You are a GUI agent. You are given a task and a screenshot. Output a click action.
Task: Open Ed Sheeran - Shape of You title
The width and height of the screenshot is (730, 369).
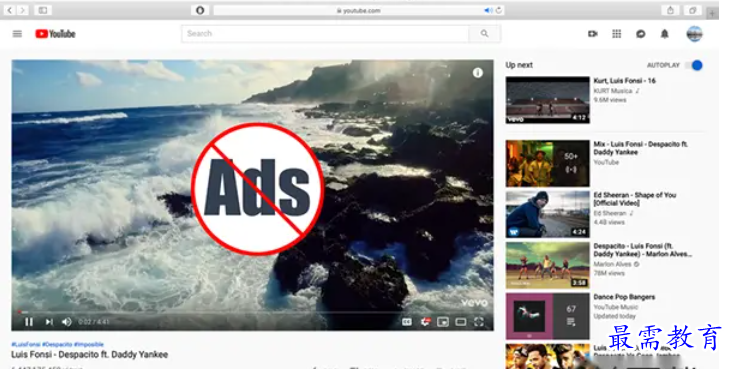(635, 199)
